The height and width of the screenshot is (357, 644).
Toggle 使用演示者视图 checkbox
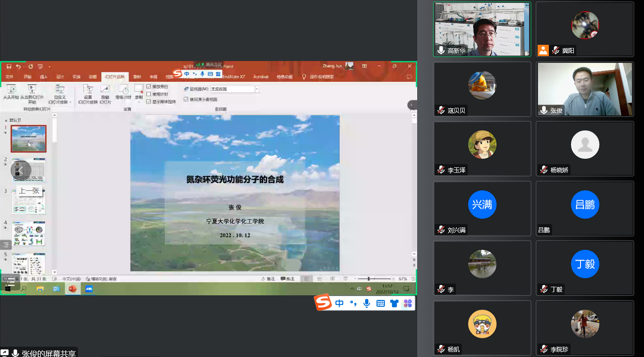pyautogui.click(x=186, y=99)
